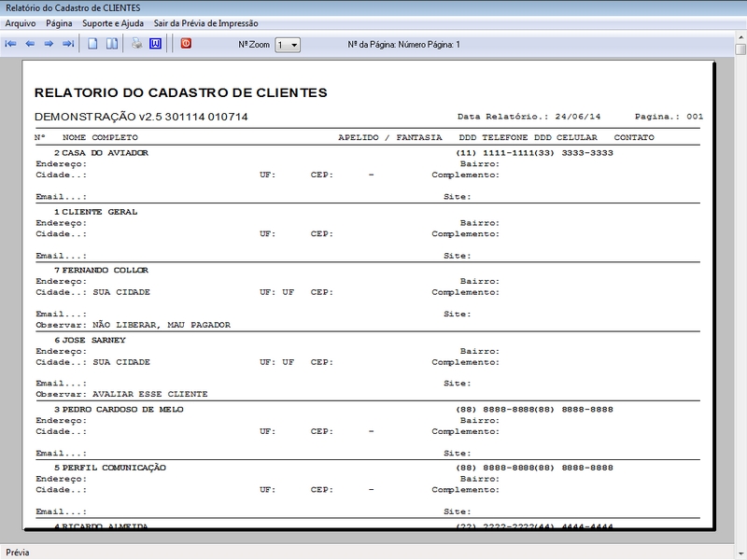Screen dimensions: 747x560
Task: Click the previous page arrow
Action: [30, 44]
